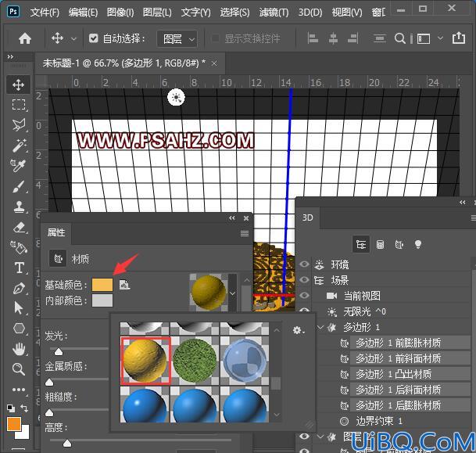This screenshot has height=453, width=476.
Task: Click the align left edges icon
Action: coord(313,38)
